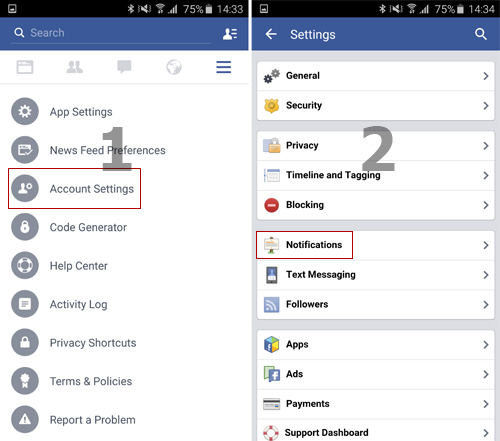The width and height of the screenshot is (500, 441).
Task: Tap the Search input field
Action: pos(111,33)
